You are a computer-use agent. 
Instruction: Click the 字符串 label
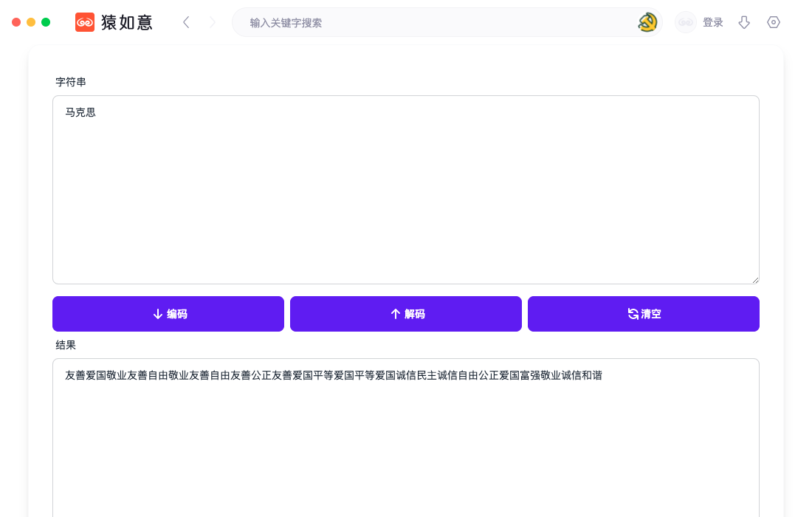(71, 82)
